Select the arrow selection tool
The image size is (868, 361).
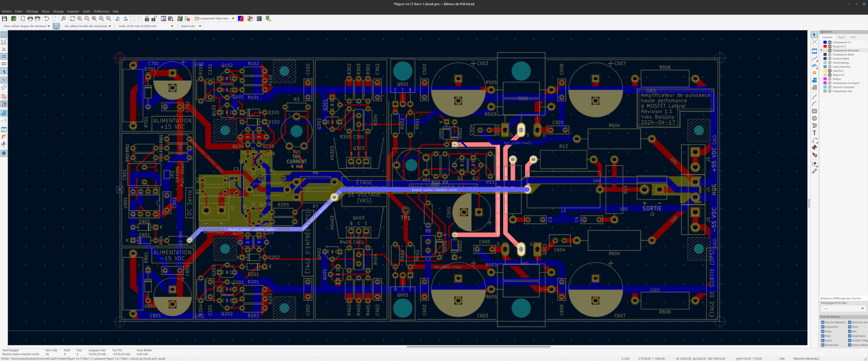pyautogui.click(x=814, y=35)
